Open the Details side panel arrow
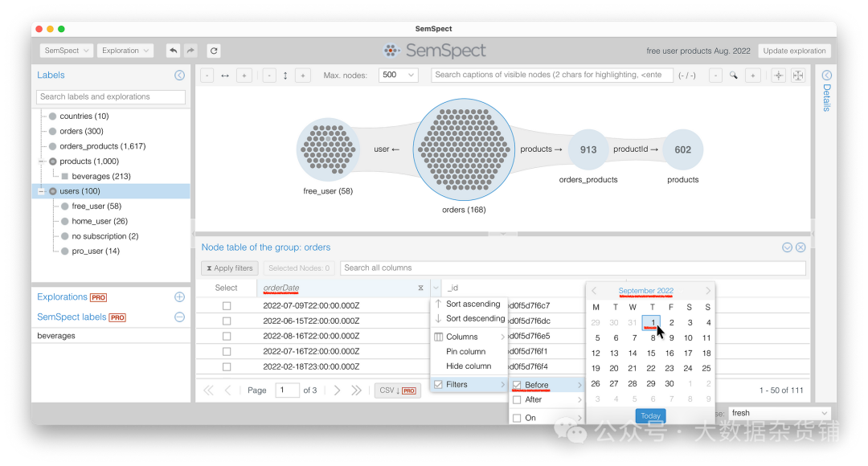 tap(826, 76)
